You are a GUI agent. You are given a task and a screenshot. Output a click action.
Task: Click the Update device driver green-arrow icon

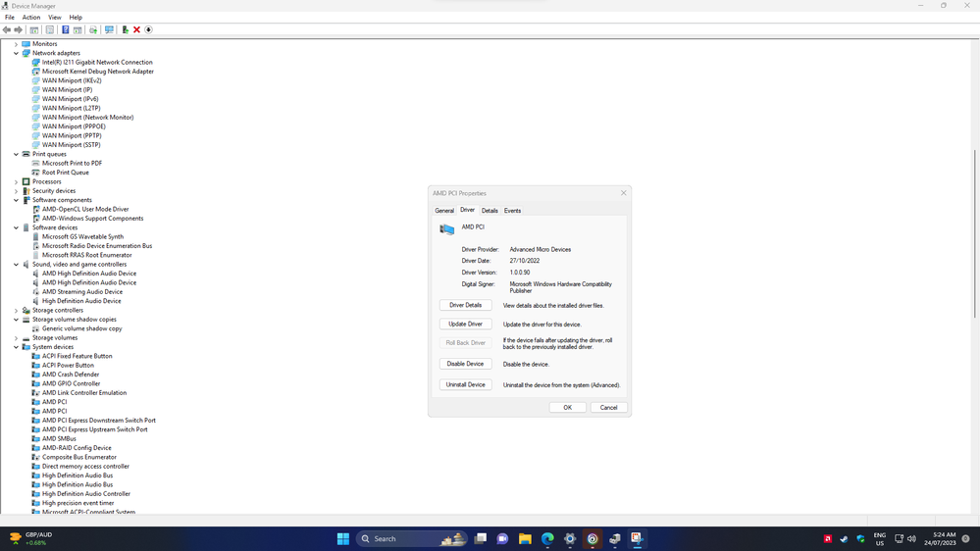pyautogui.click(x=125, y=30)
